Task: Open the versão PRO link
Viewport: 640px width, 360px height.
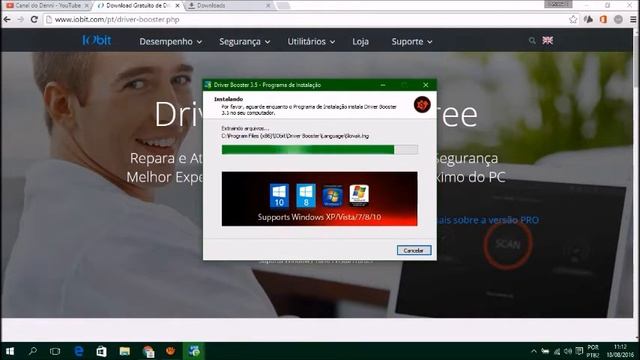Action: click(x=488, y=220)
